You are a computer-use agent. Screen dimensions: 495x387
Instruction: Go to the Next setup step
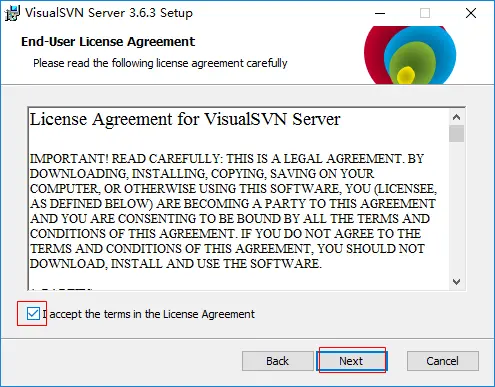point(351,361)
